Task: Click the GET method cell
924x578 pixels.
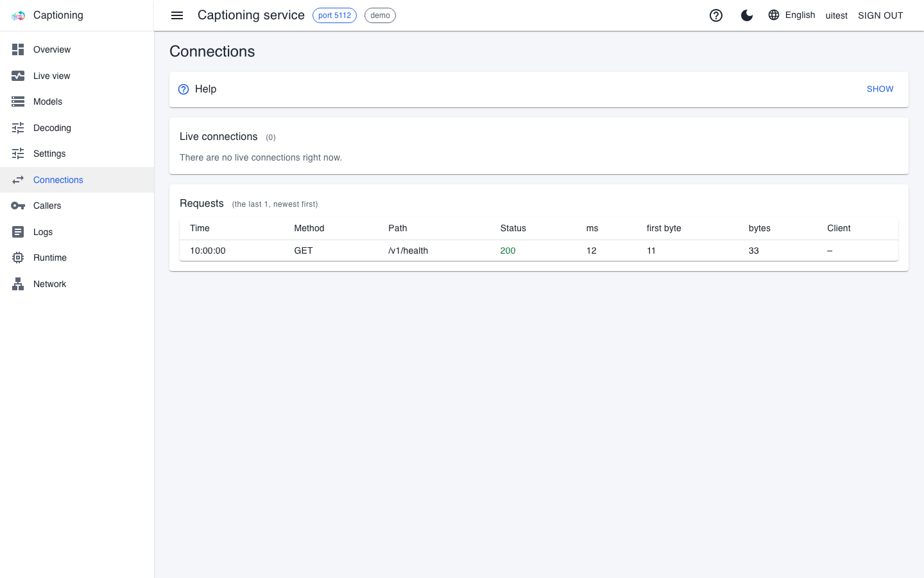Action: pyautogui.click(x=303, y=250)
